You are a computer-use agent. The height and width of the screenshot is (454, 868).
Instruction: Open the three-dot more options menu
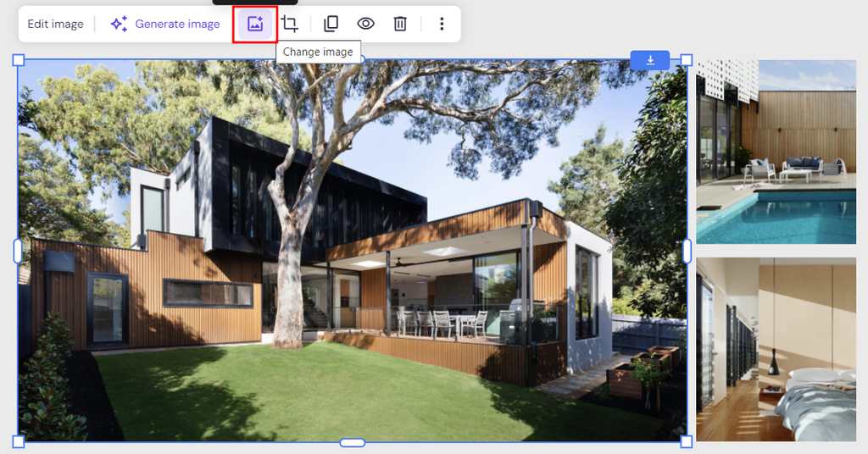pyautogui.click(x=441, y=24)
